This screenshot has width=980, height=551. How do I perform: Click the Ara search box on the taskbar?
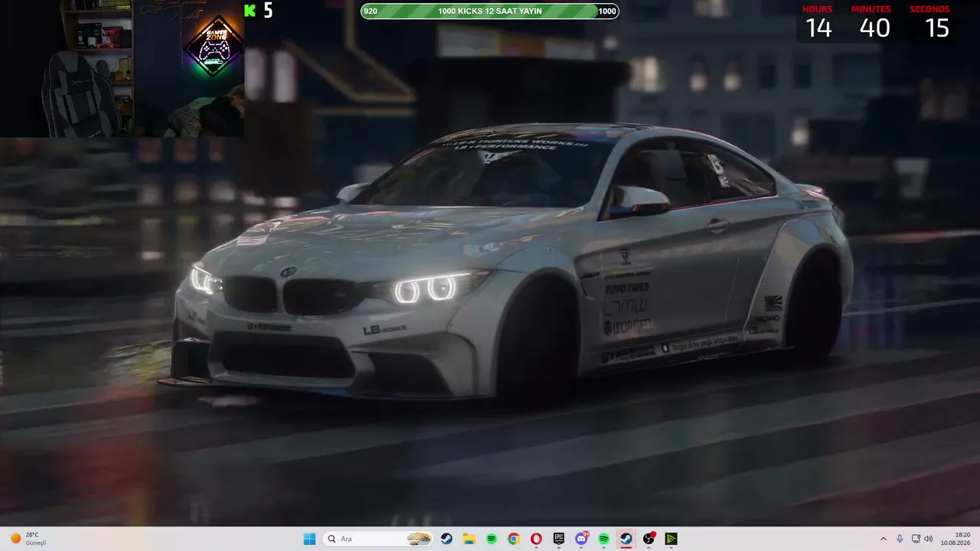coord(378,539)
